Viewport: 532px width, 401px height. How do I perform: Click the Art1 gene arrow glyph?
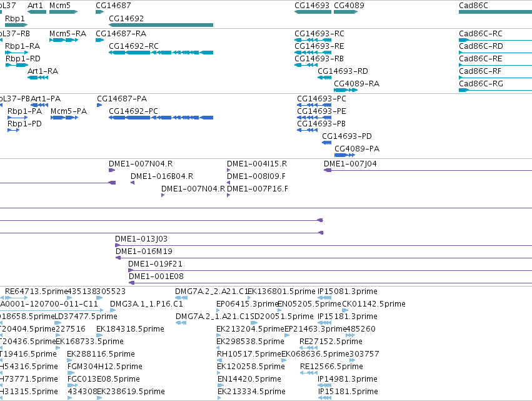37,12
